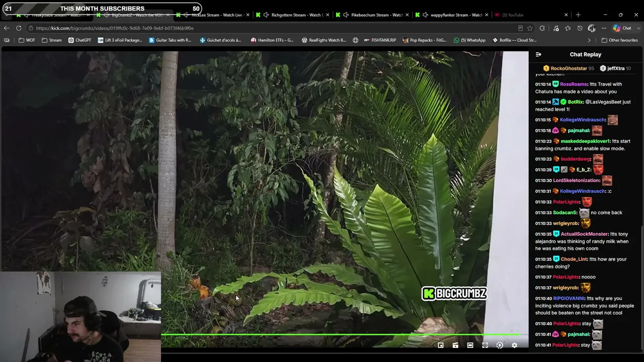
Task: Mute the Richgottem Stream tab
Action: click(266, 15)
